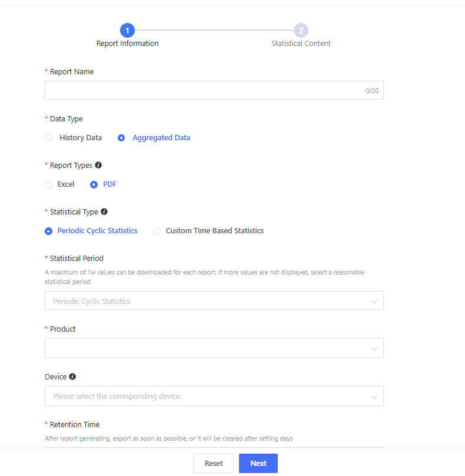Select Periodic Cyclic Statistics radio
This screenshot has width=465, height=476.
(49, 231)
